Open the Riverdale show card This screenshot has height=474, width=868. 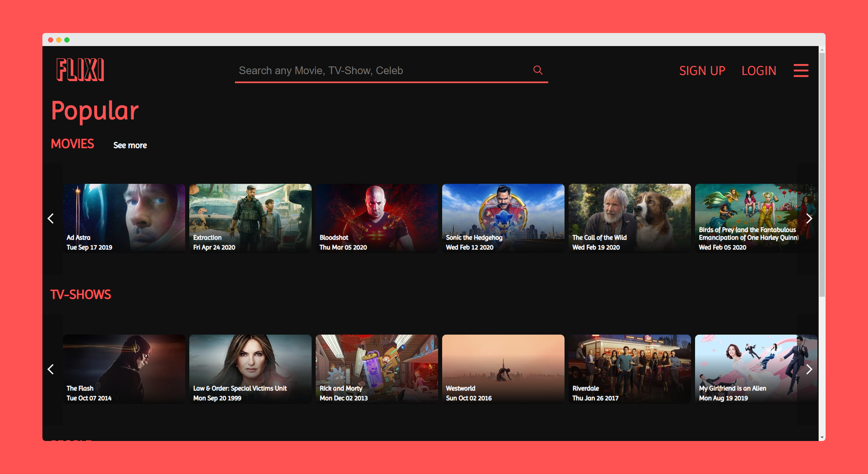[x=630, y=369]
